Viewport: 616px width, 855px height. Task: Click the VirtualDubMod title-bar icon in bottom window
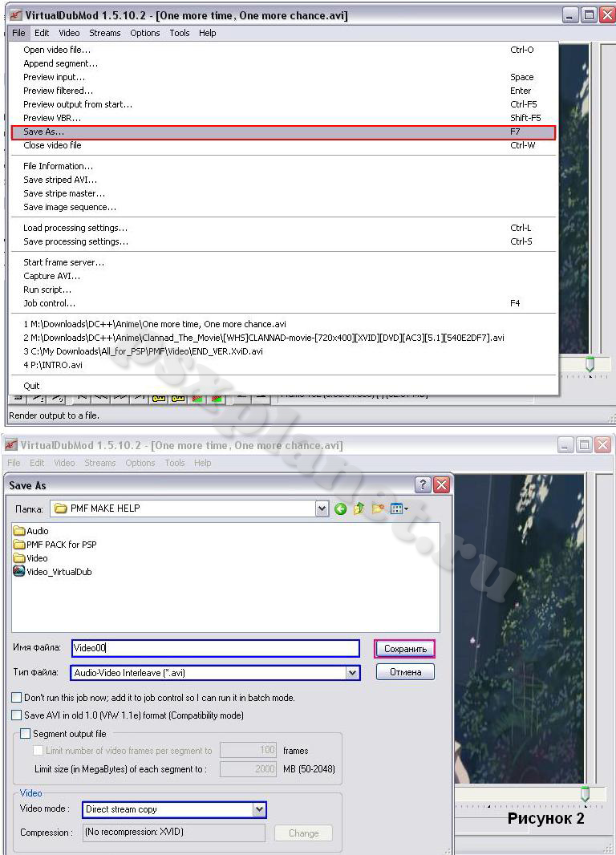pyautogui.click(x=11, y=445)
